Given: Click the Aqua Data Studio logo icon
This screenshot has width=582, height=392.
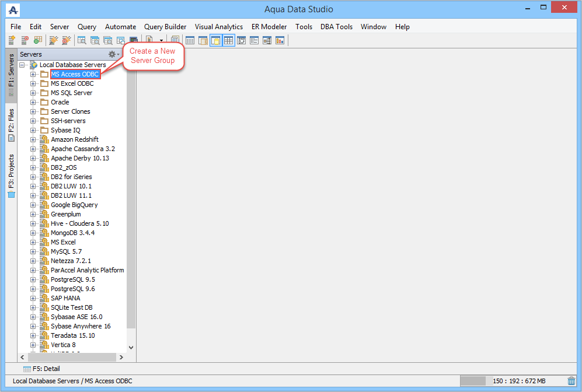Looking at the screenshot, I should tap(13, 10).
